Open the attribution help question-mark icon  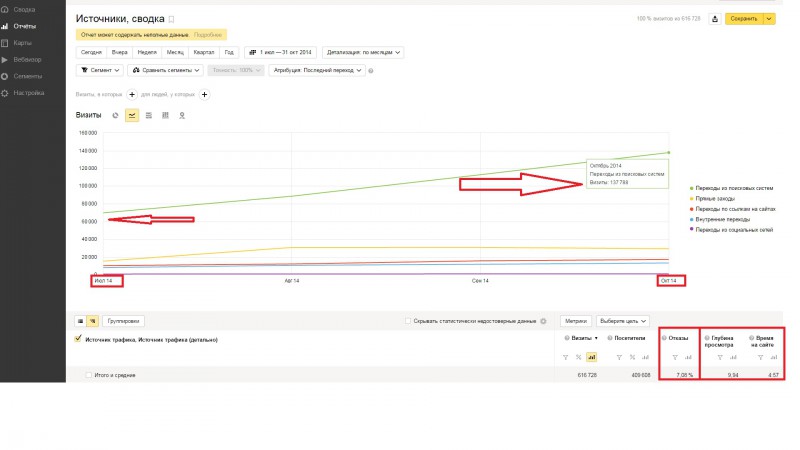pos(371,71)
